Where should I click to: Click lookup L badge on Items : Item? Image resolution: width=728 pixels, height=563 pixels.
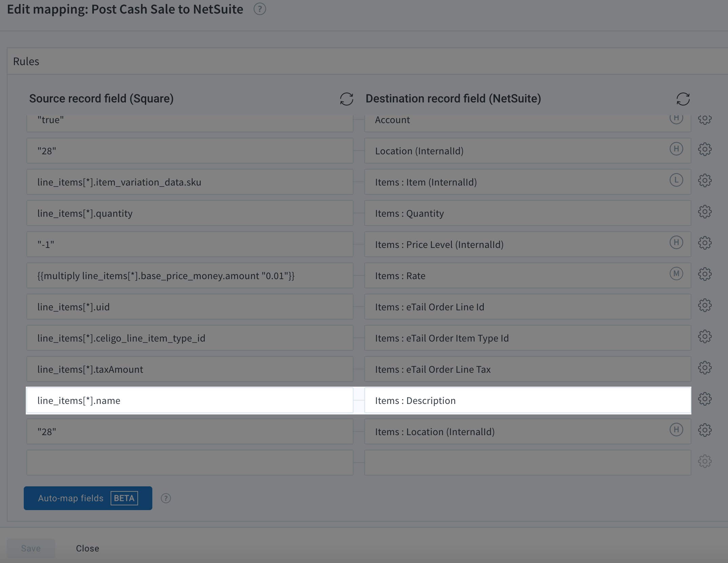(676, 180)
